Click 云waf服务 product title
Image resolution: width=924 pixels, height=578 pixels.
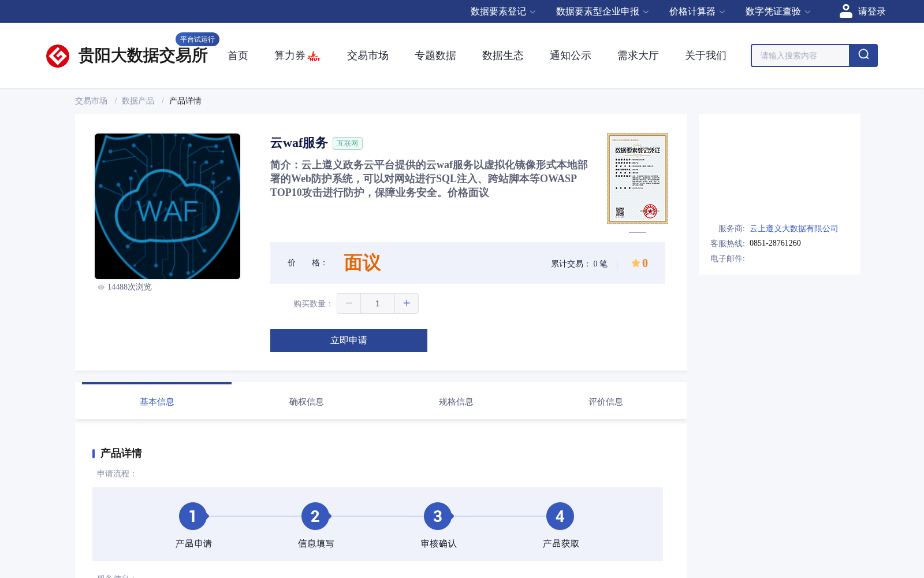299,143
